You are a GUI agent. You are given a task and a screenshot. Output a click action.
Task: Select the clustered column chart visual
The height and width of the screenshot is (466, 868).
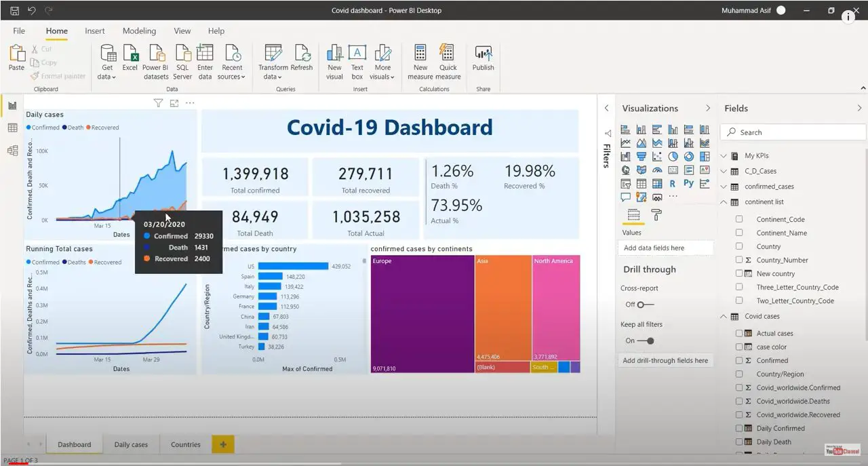(673, 130)
